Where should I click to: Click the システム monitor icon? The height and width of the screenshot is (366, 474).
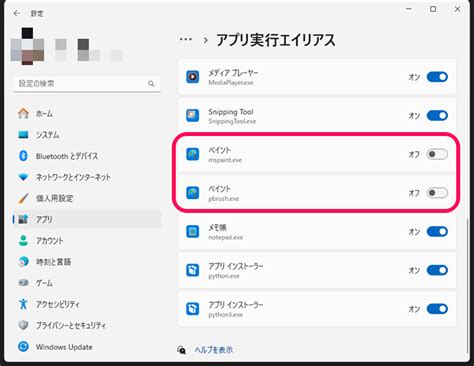[23, 135]
